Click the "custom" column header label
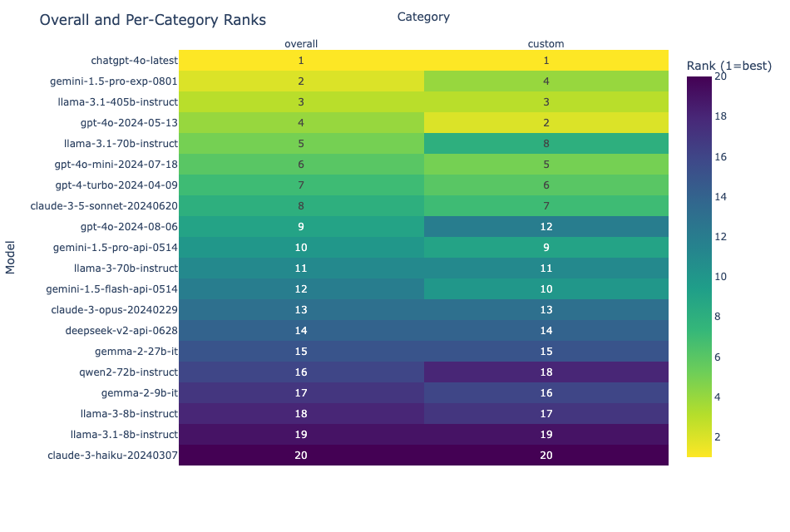The width and height of the screenshot is (790, 532). (x=546, y=43)
